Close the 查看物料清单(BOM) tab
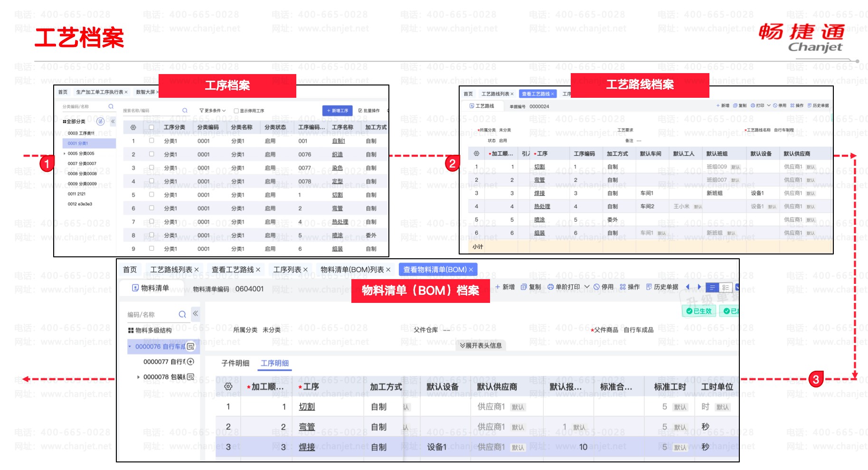The image size is (868, 470). pos(471,270)
